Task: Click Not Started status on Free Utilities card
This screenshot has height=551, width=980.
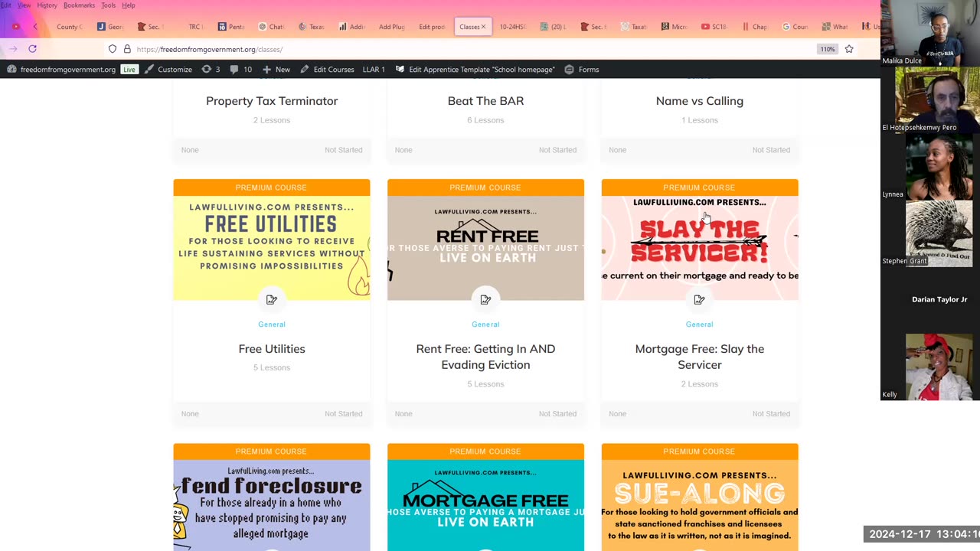Action: pos(343,414)
